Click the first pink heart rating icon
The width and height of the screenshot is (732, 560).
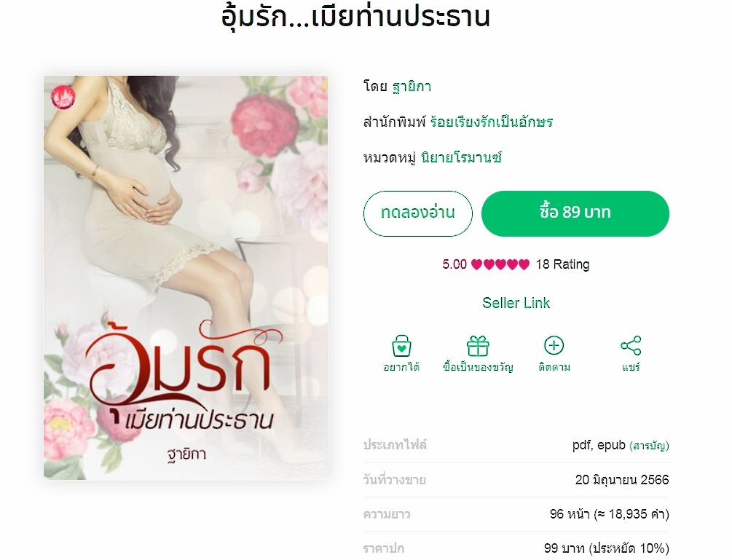(x=476, y=264)
